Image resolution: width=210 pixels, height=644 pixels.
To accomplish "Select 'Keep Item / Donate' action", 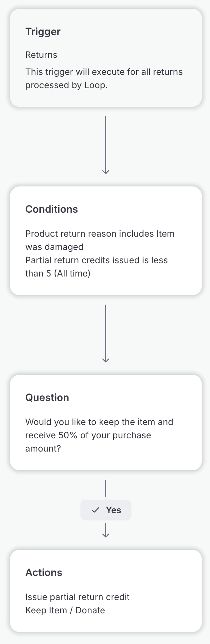I will pyautogui.click(x=65, y=610).
